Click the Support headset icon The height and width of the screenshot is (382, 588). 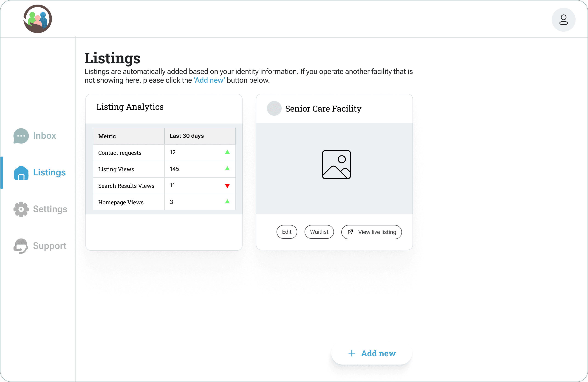click(21, 246)
